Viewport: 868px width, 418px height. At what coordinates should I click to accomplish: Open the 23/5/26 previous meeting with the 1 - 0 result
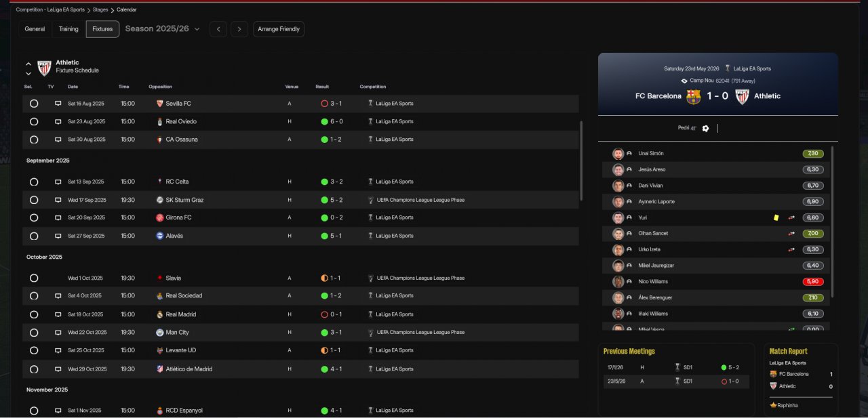(676, 381)
